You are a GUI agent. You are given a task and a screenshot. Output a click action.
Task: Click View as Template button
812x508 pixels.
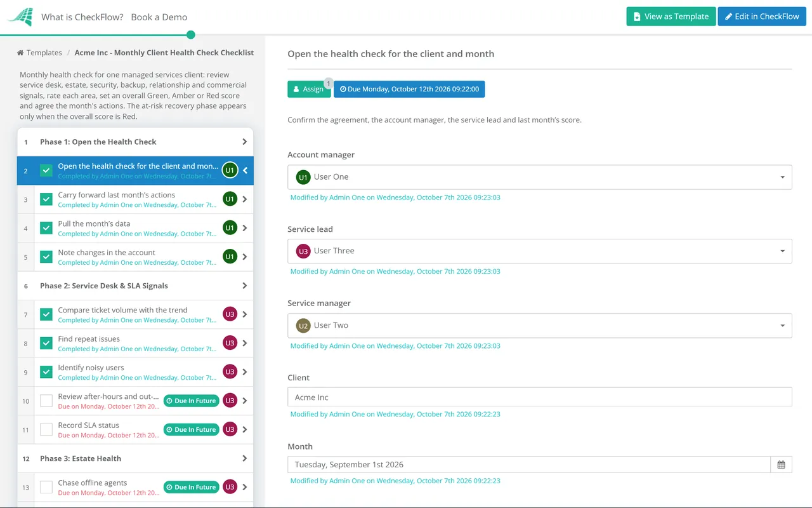[x=671, y=17]
